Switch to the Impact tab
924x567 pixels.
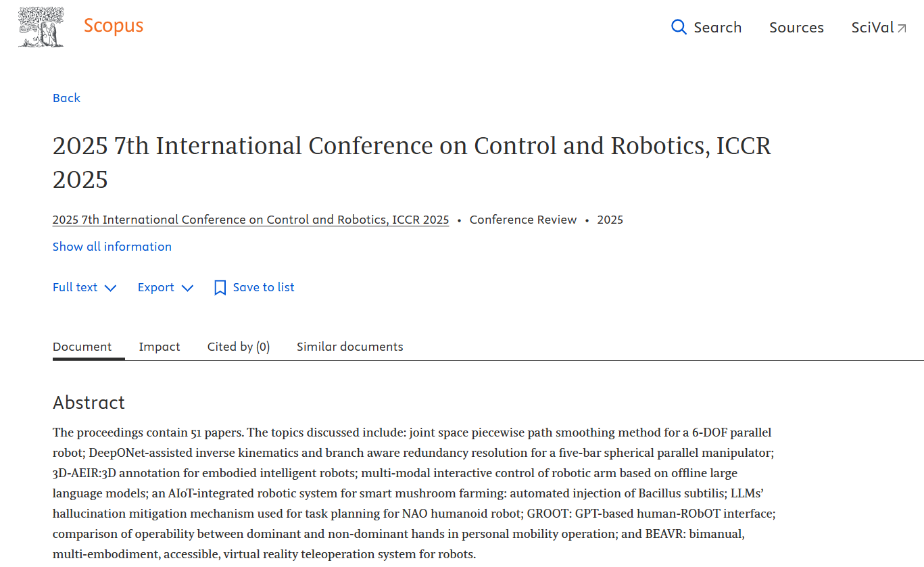(160, 347)
